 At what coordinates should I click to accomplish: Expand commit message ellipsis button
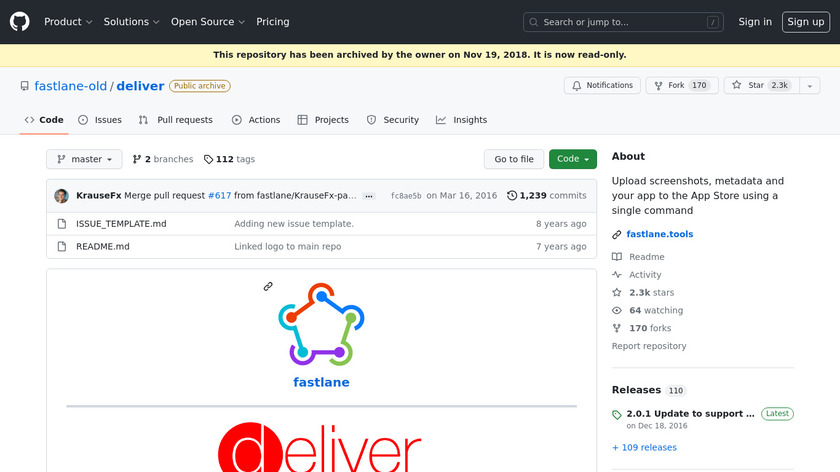coord(369,196)
